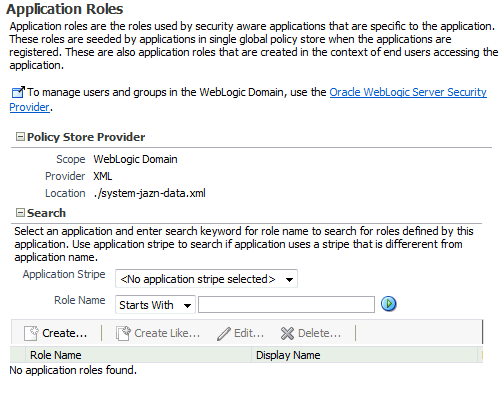Click the Edit... button label
This screenshot has height=394, width=499.
[249, 333]
